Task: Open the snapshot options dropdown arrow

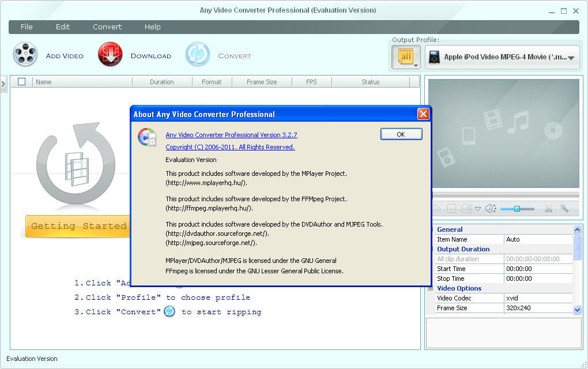Action: (478, 209)
